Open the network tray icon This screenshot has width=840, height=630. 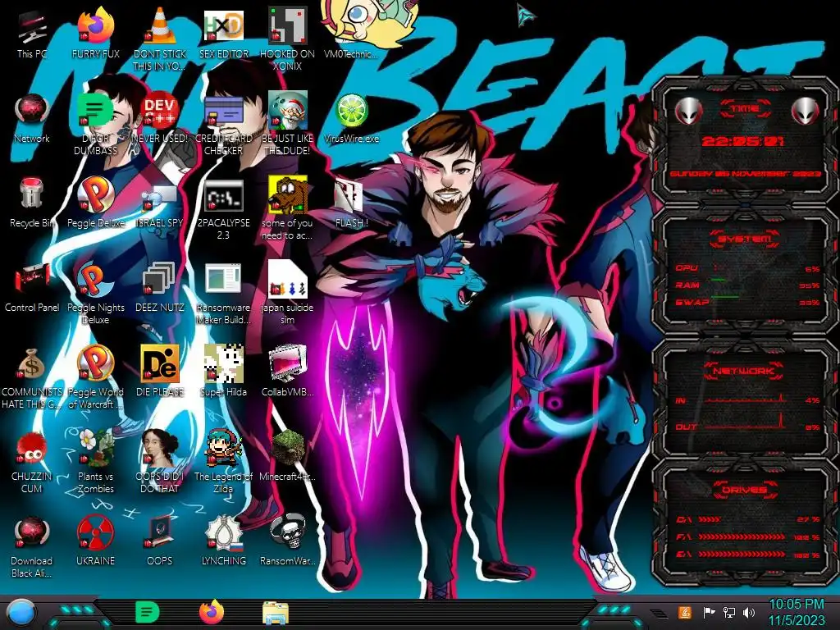(728, 613)
